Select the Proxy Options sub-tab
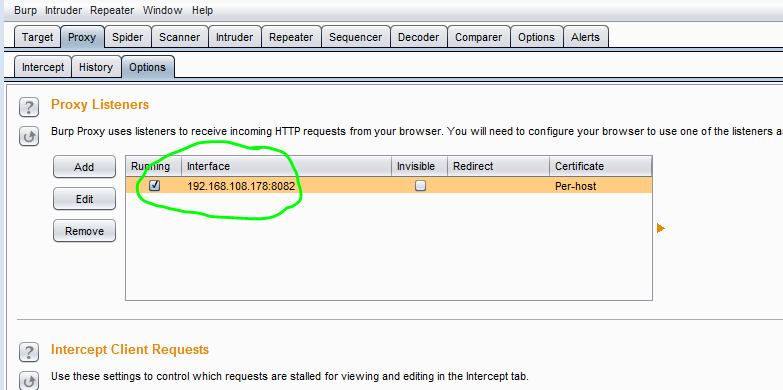The height and width of the screenshot is (390, 783). (147, 67)
